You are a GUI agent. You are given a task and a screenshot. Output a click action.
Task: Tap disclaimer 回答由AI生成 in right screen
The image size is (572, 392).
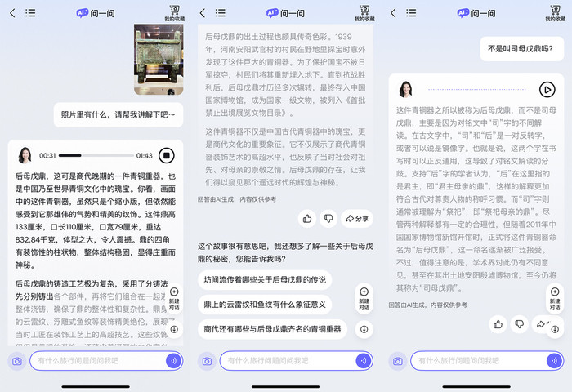coord(428,305)
